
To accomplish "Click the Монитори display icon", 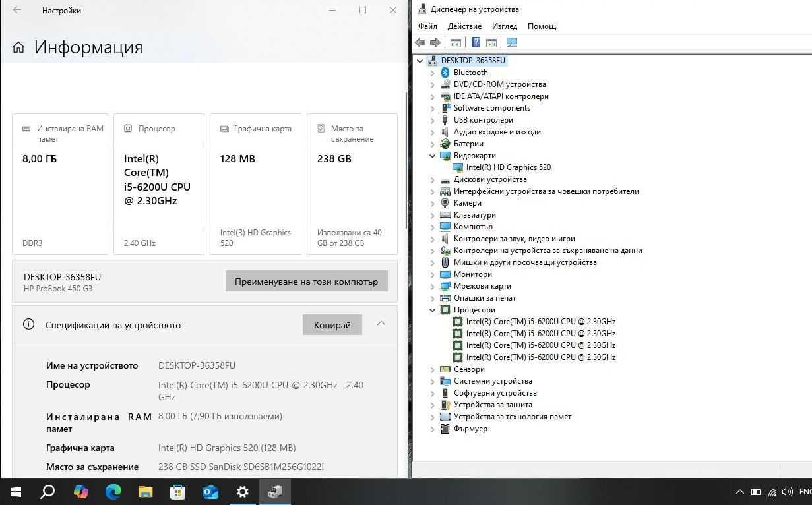I will (445, 274).
